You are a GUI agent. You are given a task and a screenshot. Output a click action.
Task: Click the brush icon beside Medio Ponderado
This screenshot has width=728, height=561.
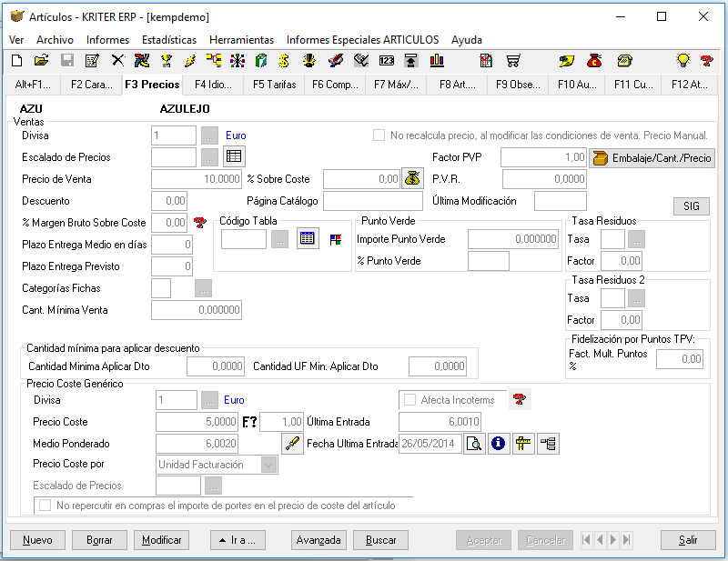pos(292,443)
